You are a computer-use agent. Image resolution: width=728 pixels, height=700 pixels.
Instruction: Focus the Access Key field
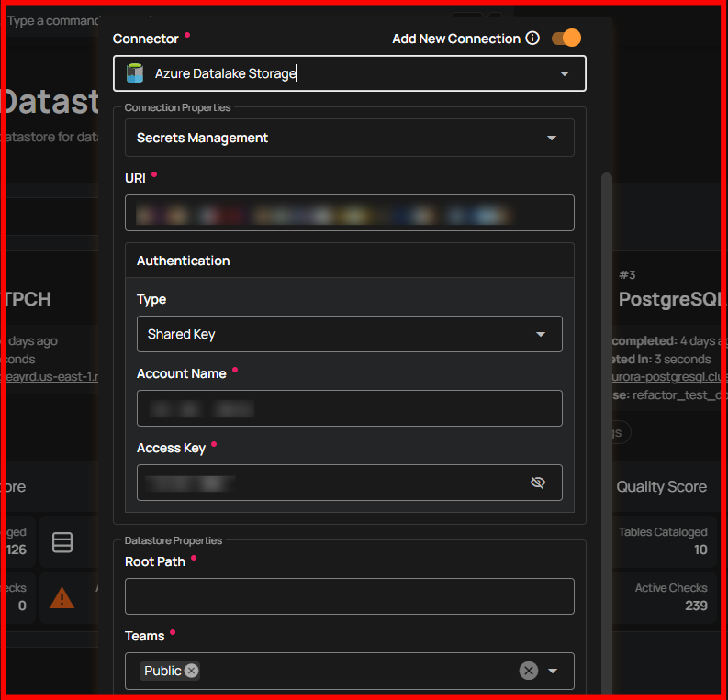tap(330, 483)
